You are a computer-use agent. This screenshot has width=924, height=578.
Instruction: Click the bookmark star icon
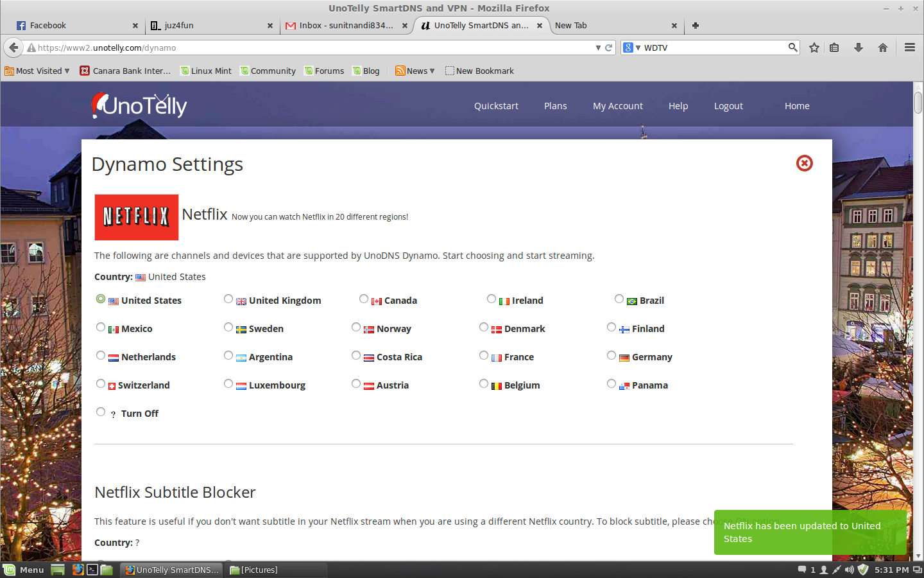(814, 48)
